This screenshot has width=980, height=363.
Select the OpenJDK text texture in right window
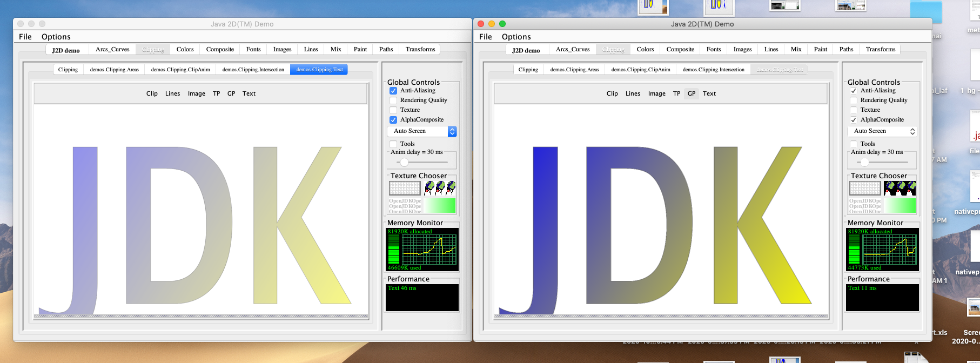pyautogui.click(x=865, y=205)
